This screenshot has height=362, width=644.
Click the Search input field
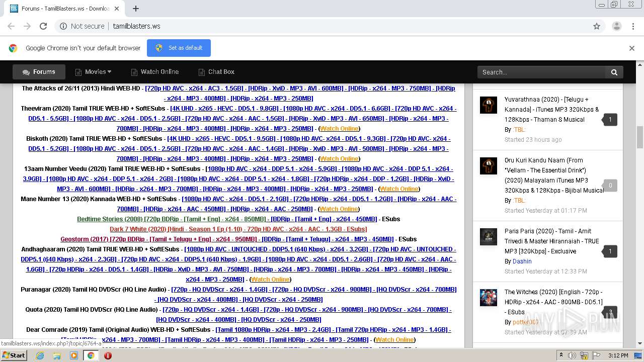coord(541,72)
